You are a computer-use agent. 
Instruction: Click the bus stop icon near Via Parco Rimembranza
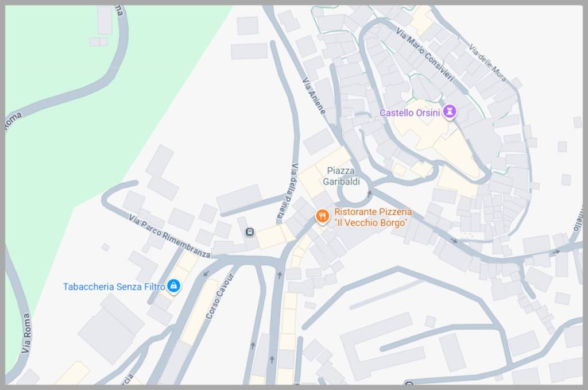click(x=250, y=232)
